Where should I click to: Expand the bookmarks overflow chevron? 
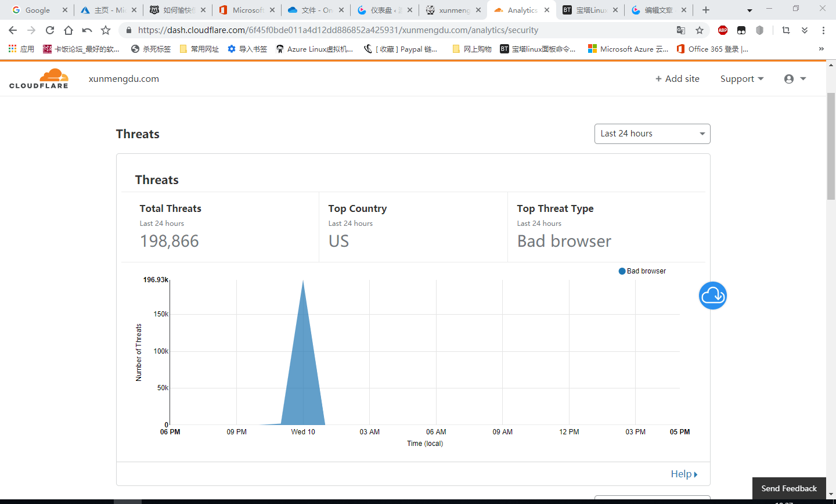[821, 49]
